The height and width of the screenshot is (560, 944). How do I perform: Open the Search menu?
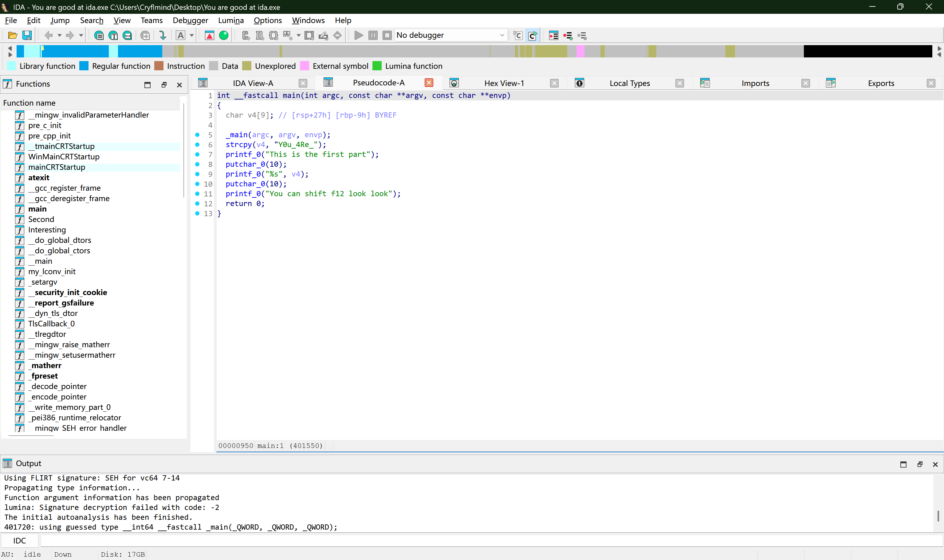tap(92, 20)
